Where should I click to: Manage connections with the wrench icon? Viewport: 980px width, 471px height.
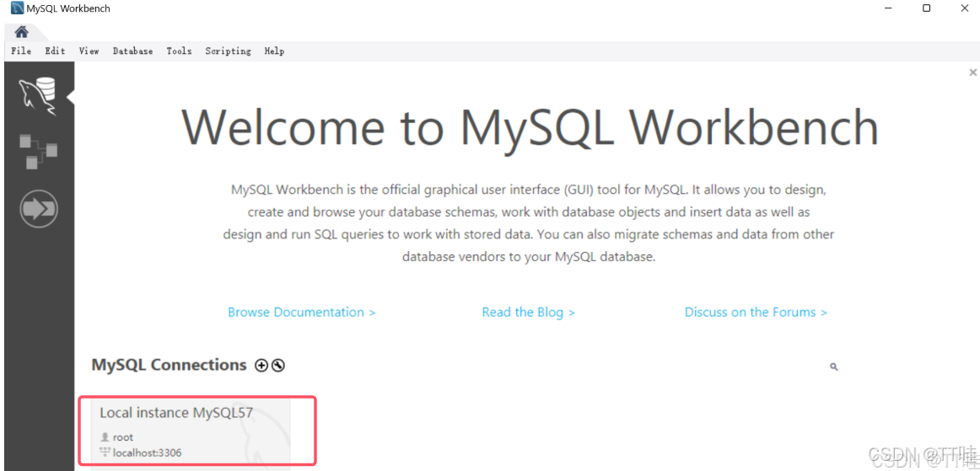click(x=279, y=366)
